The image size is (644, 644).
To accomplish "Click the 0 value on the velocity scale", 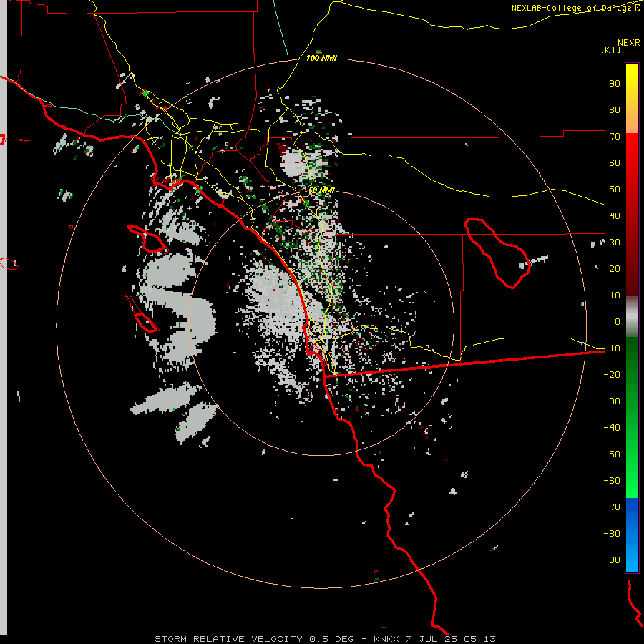I will 618,321.
